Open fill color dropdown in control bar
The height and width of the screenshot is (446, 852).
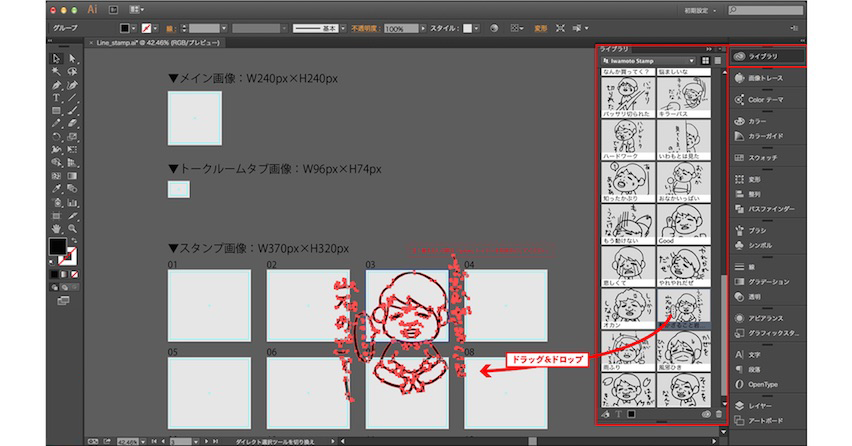coord(134,28)
